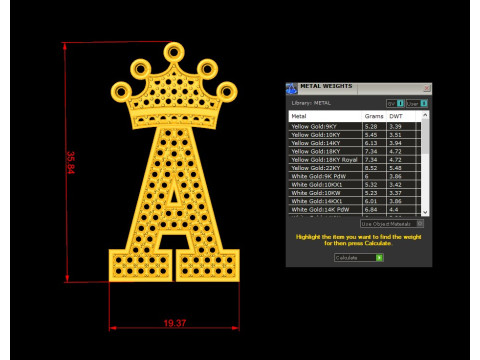Select the Yellow Gold:14KY row
Image resolution: width=480 pixels, height=360 pixels.
355,143
